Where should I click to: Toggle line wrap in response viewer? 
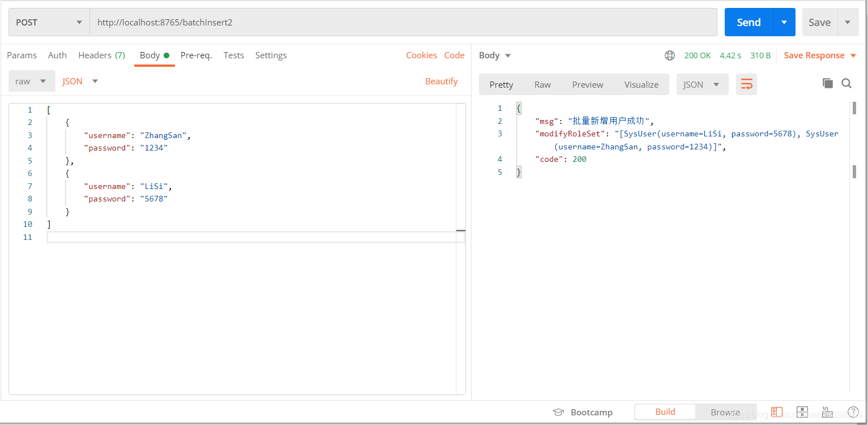click(746, 84)
